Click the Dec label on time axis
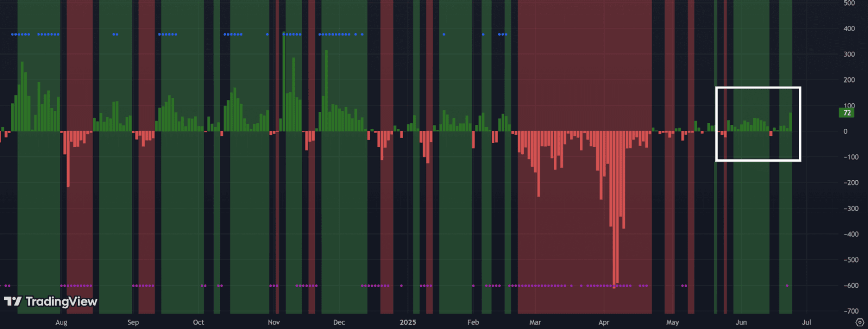This screenshot has width=868, height=329. pyautogui.click(x=339, y=322)
